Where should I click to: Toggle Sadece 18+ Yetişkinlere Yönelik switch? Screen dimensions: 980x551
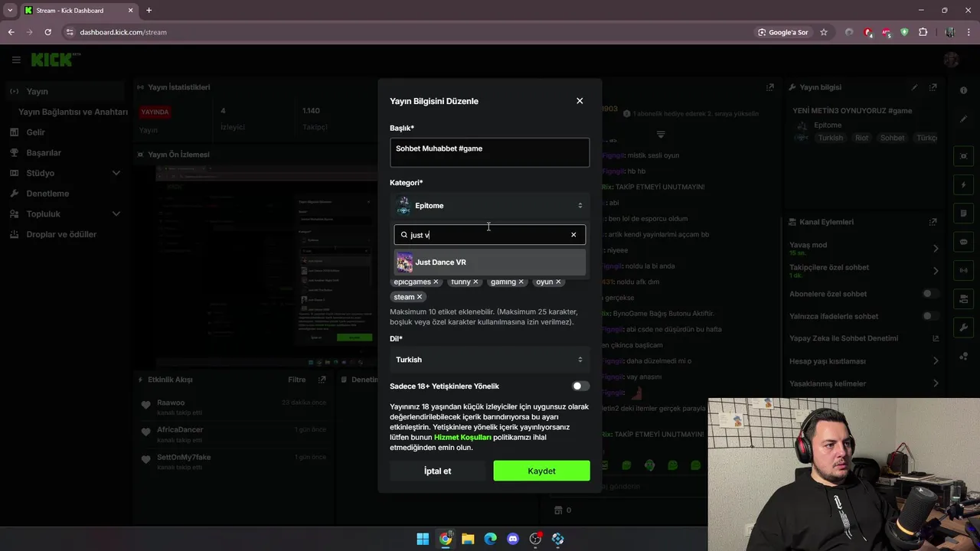(x=581, y=386)
